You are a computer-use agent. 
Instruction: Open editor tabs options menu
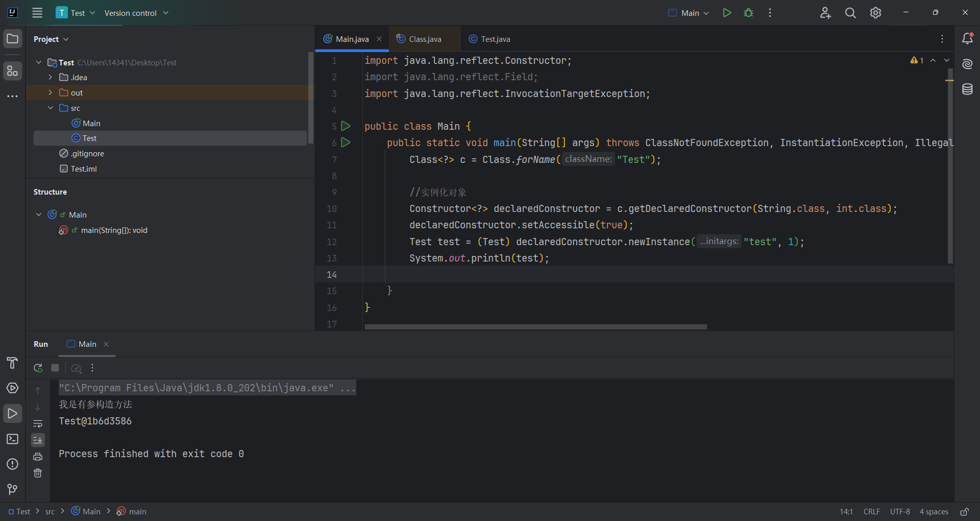[942, 39]
